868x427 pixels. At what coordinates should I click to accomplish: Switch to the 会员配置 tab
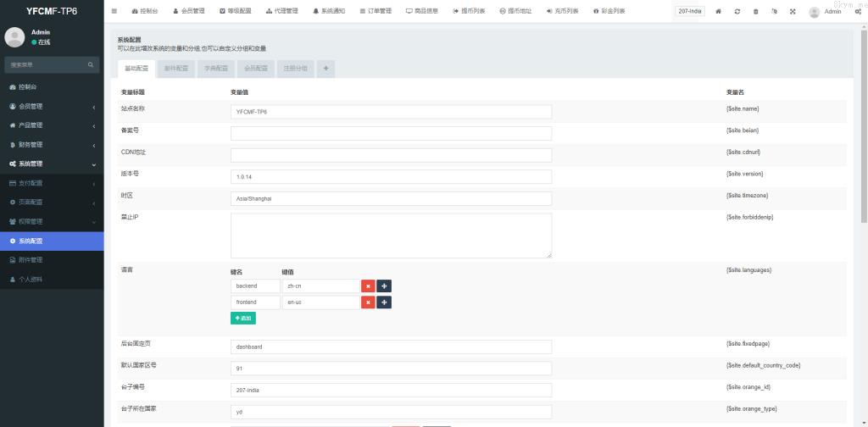pyautogui.click(x=256, y=69)
